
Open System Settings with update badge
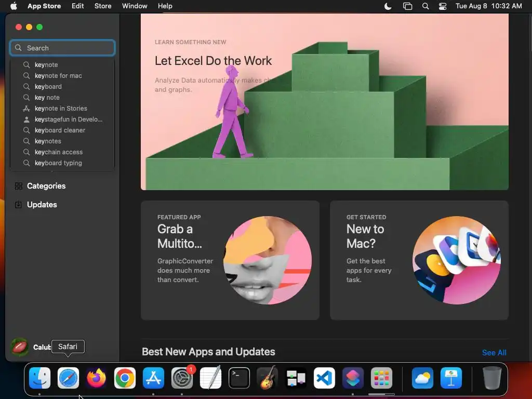182,378
